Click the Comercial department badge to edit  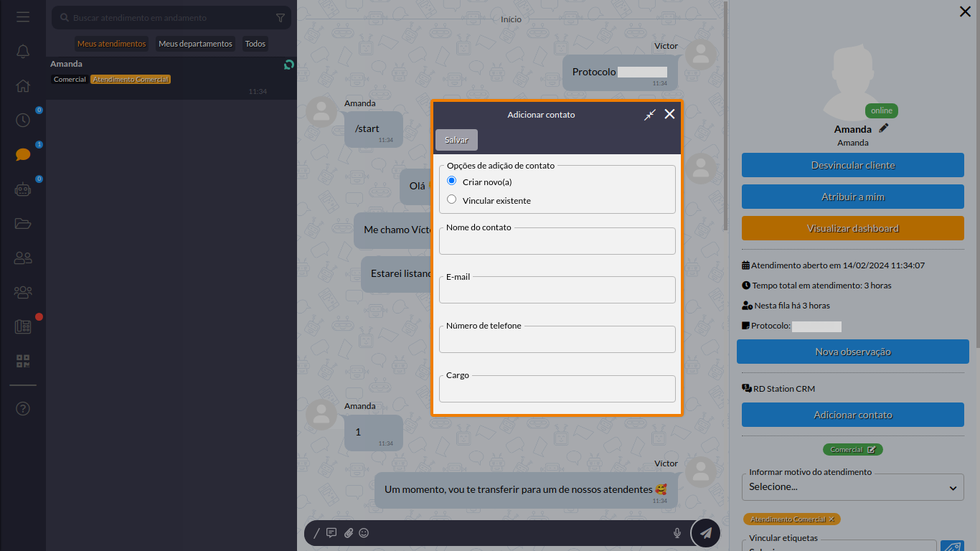pyautogui.click(x=853, y=450)
